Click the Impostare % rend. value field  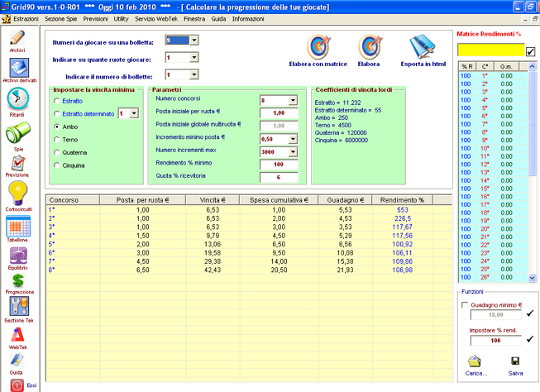(x=496, y=341)
